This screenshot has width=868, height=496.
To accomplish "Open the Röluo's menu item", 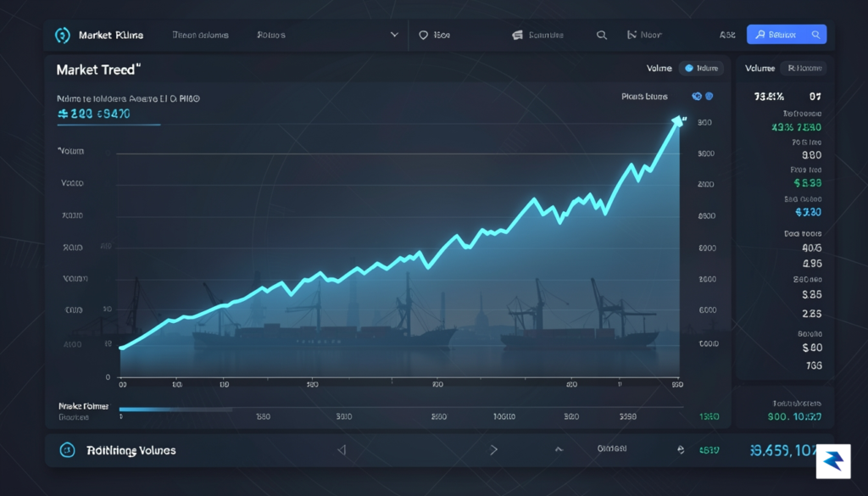I will [271, 35].
